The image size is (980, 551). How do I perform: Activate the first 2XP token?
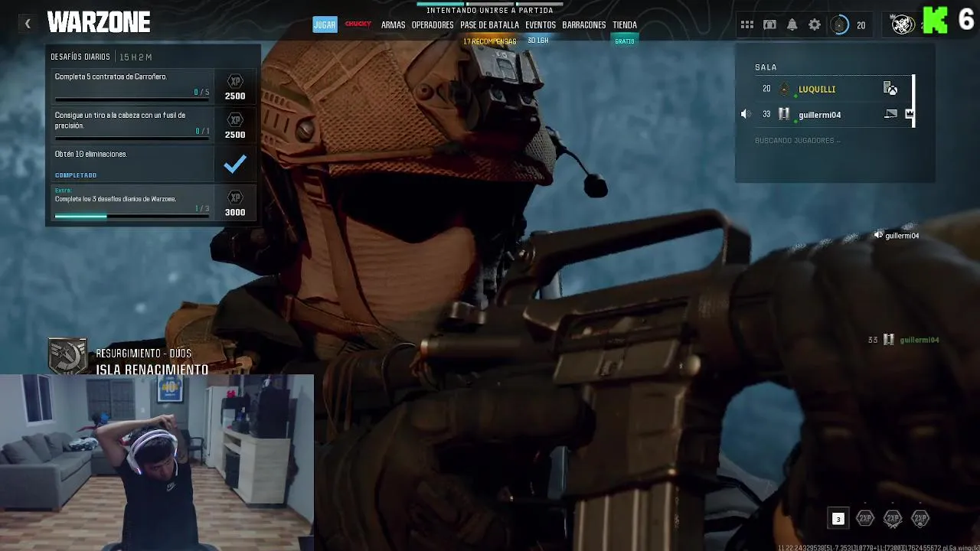coord(865,519)
